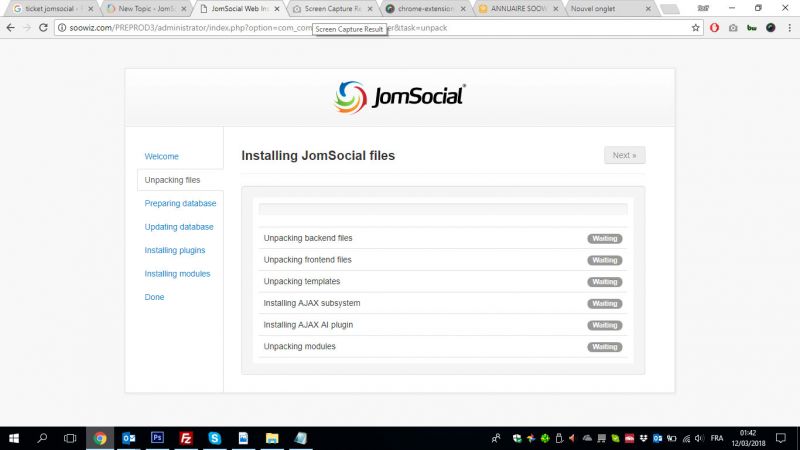
Task: Reload the page with the refresh icon
Action: 43,28
